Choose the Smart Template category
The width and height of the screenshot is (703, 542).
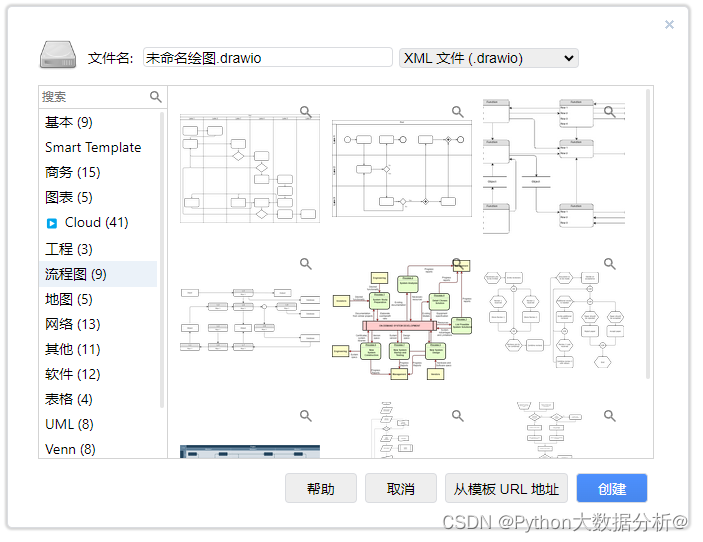[93, 147]
